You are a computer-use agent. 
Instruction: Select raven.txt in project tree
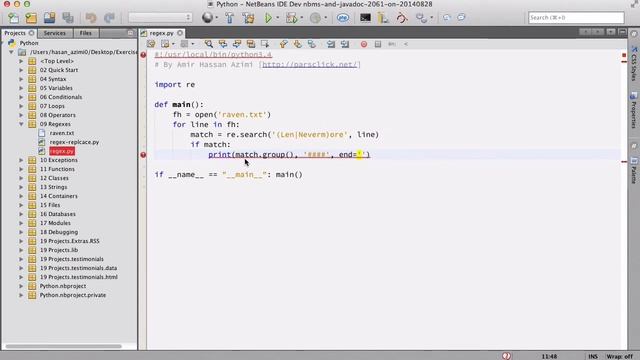[x=62, y=133]
